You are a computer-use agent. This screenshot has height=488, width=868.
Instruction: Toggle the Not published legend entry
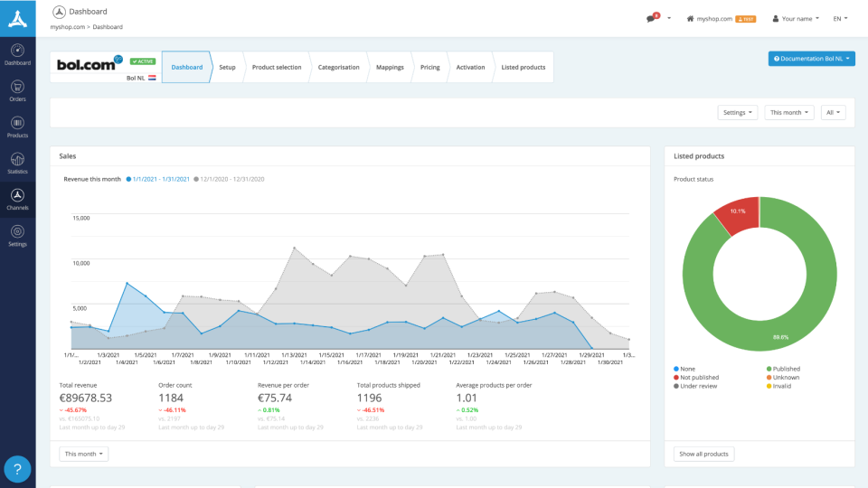point(696,378)
